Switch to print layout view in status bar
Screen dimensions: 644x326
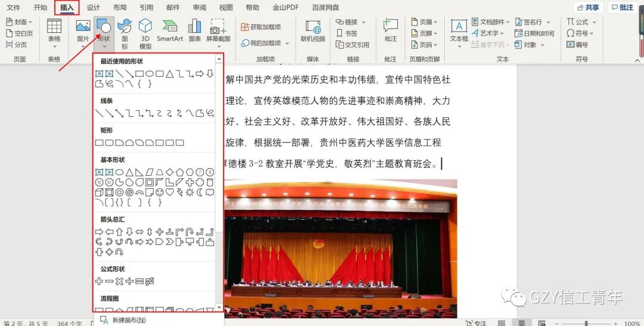point(521,323)
